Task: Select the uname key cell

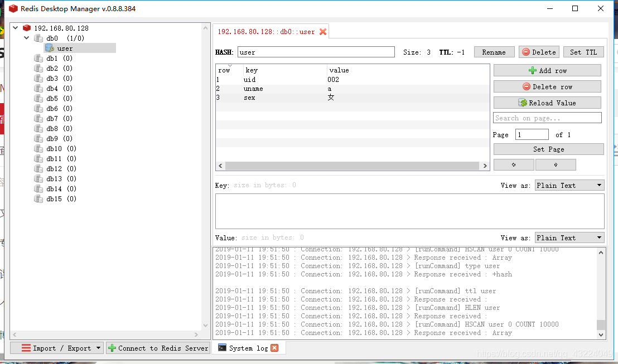Action: coord(284,89)
